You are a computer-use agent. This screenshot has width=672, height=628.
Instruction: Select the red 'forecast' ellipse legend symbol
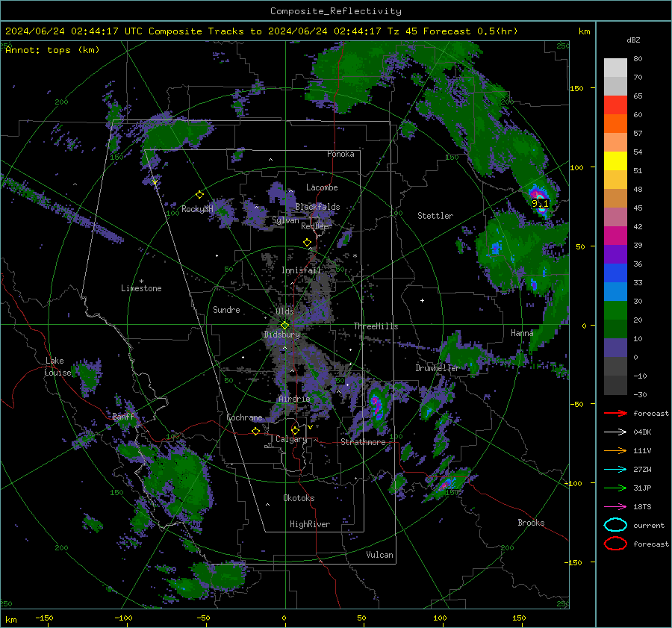[615, 544]
